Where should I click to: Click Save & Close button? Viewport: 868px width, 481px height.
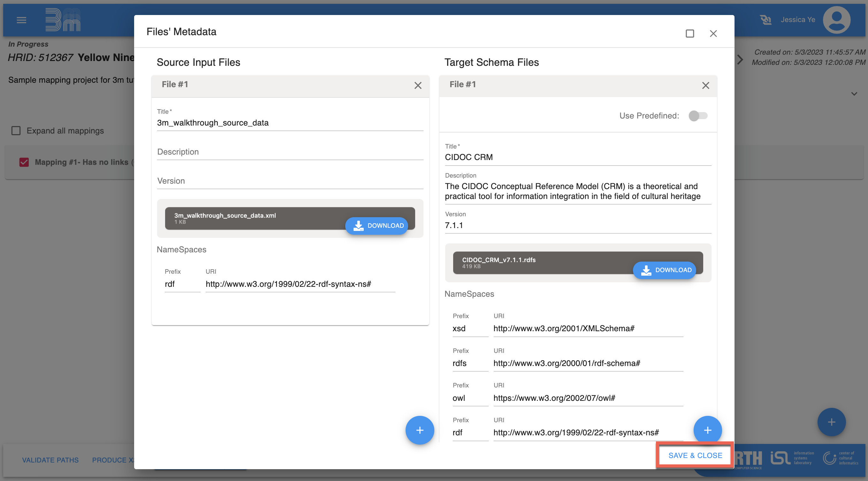coord(695,455)
